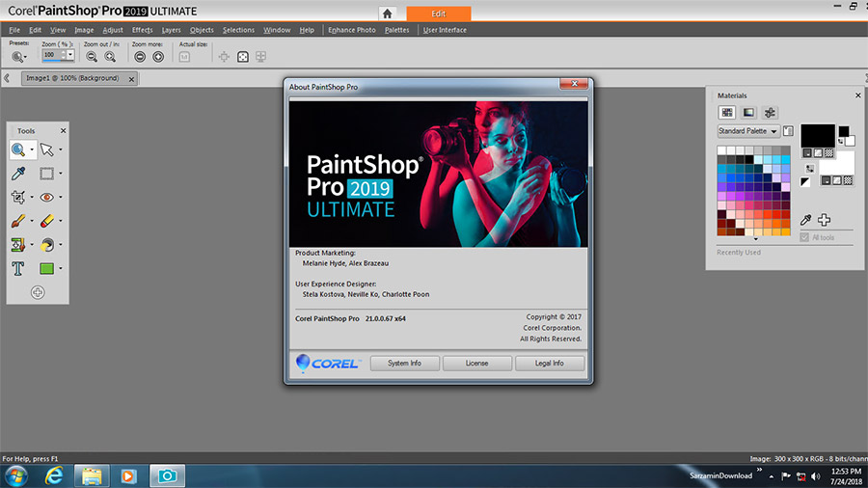Close the About PaintShop Pro dialog
Screen dimensions: 868x488
pyautogui.click(x=574, y=84)
